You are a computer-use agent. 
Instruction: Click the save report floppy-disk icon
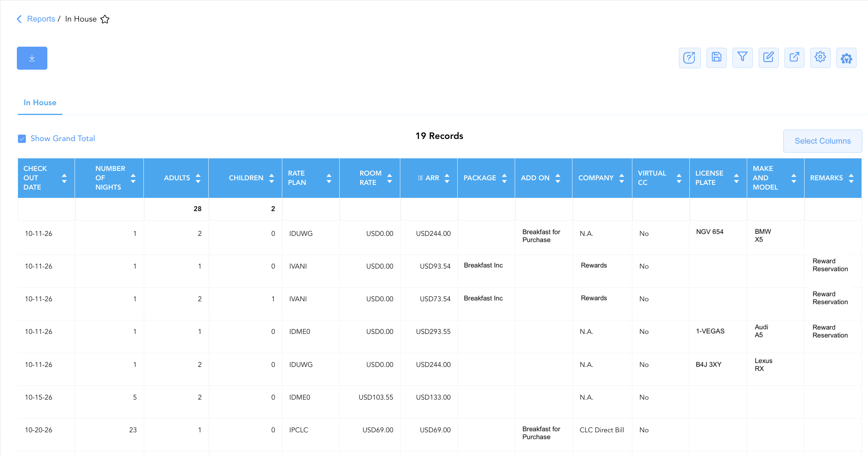(x=716, y=58)
